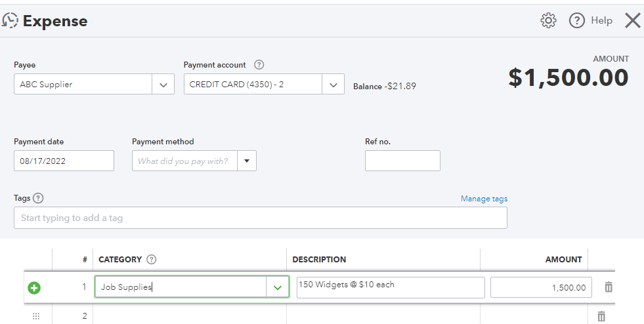Click the Ref no. input field

[x=402, y=161]
